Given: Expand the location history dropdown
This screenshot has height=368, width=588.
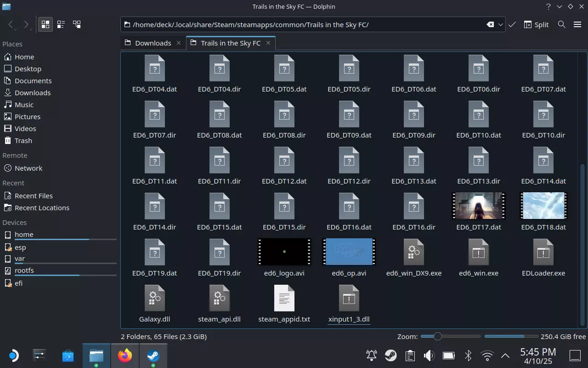Looking at the screenshot, I should pyautogui.click(x=501, y=24).
